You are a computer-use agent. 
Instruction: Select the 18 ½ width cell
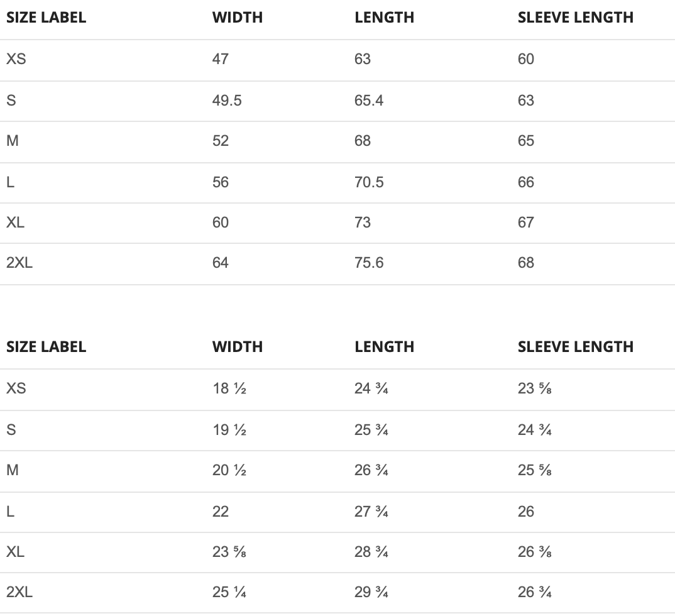pyautogui.click(x=229, y=388)
